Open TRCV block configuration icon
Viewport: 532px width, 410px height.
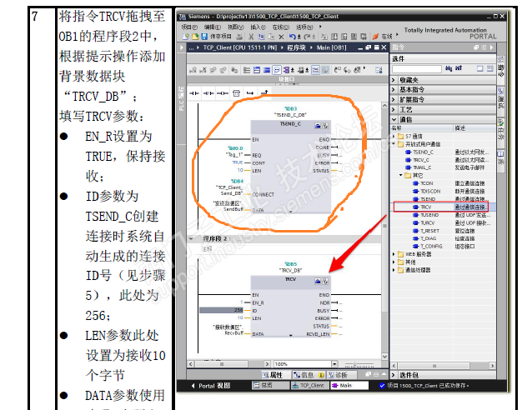pyautogui.click(x=318, y=281)
